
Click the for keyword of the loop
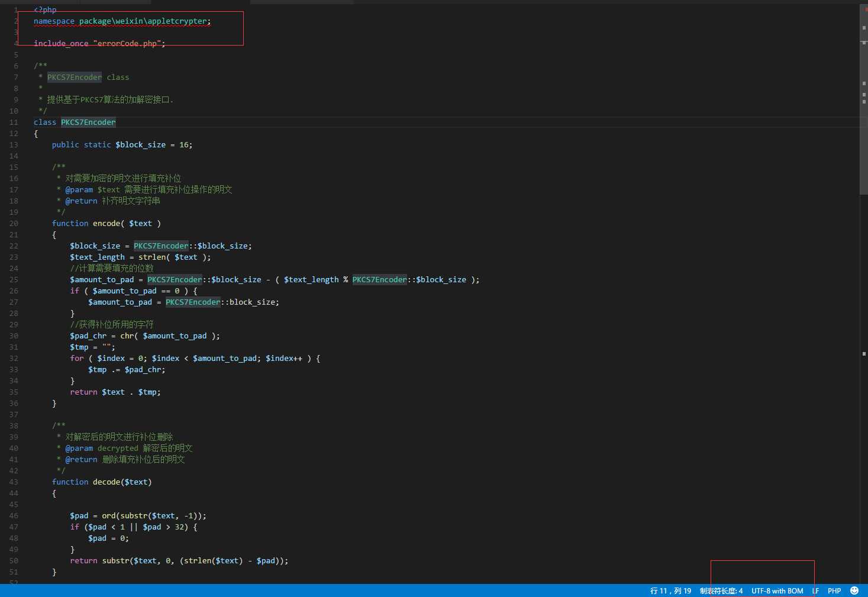tap(77, 359)
